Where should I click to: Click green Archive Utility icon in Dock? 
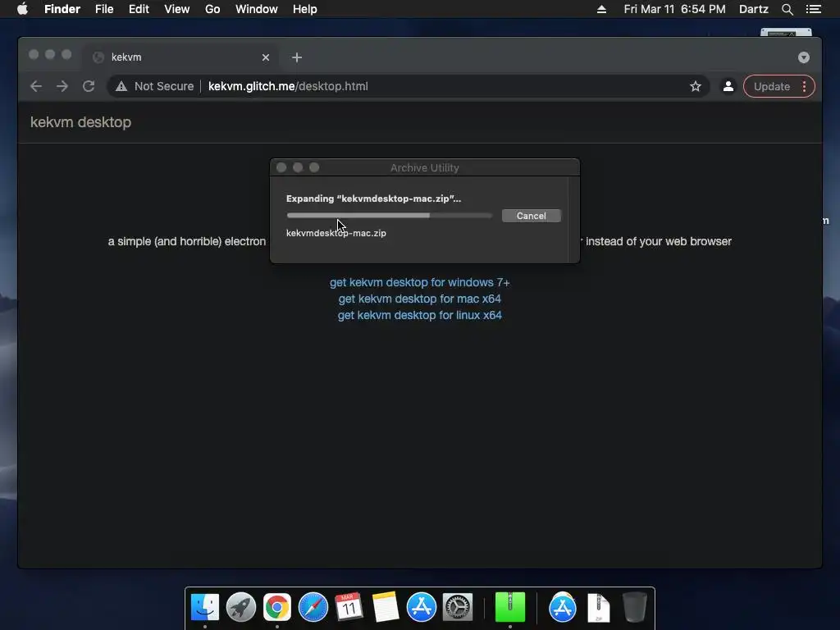pyautogui.click(x=510, y=607)
